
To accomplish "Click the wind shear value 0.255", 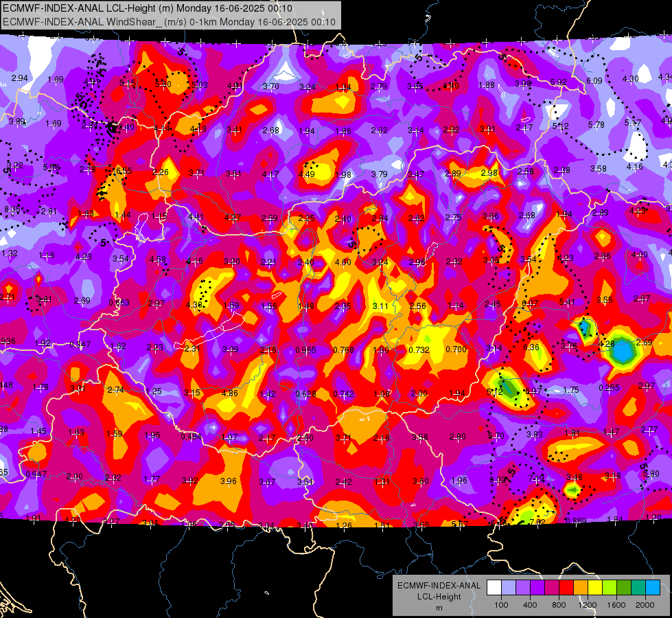I will click(610, 388).
